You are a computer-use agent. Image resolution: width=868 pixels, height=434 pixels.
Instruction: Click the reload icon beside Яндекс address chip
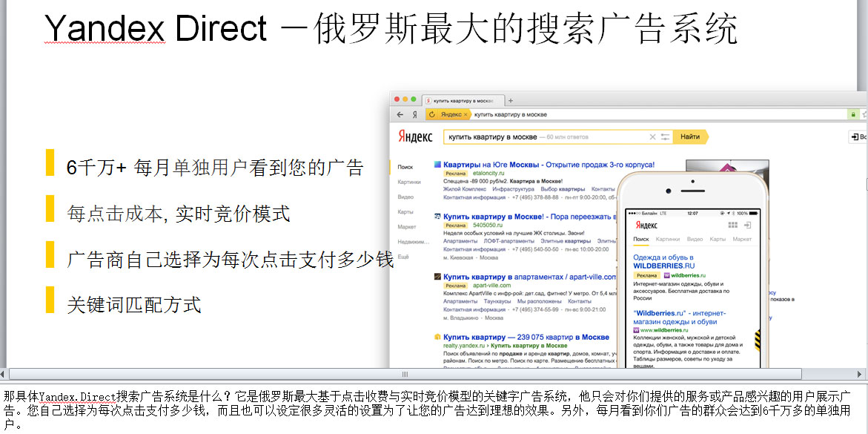point(432,114)
